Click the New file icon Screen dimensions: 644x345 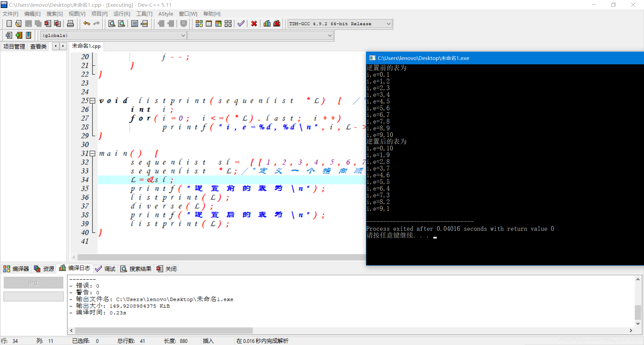(x=9, y=24)
